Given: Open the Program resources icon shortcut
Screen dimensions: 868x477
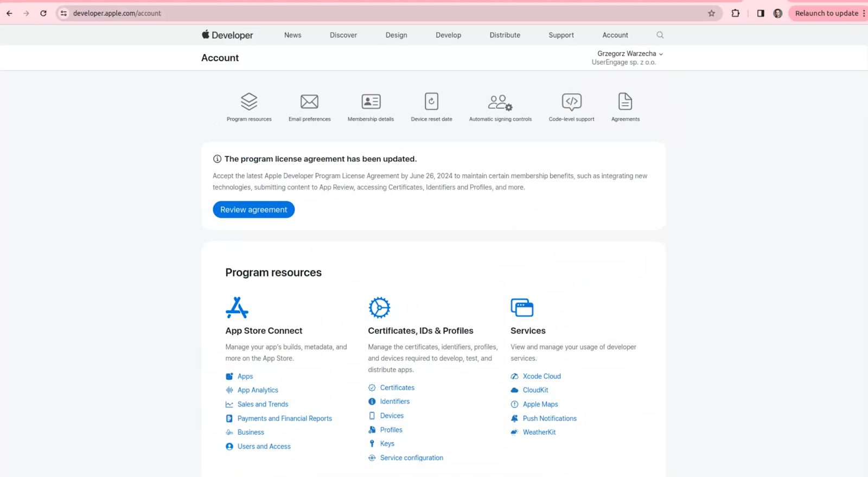Looking at the screenshot, I should [x=249, y=101].
